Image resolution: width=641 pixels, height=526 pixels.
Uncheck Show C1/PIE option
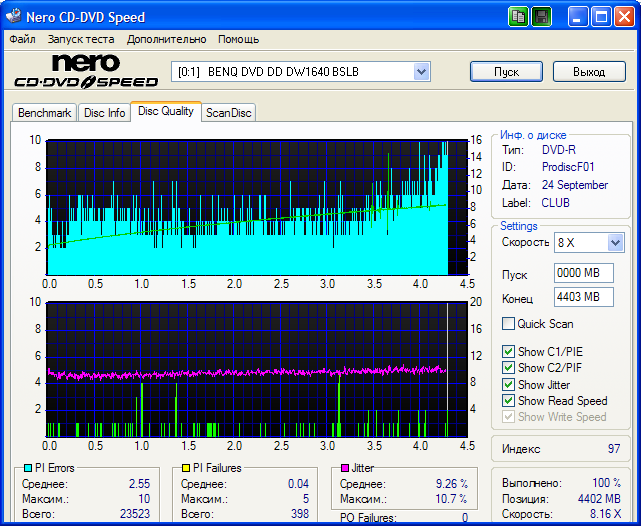pos(509,352)
